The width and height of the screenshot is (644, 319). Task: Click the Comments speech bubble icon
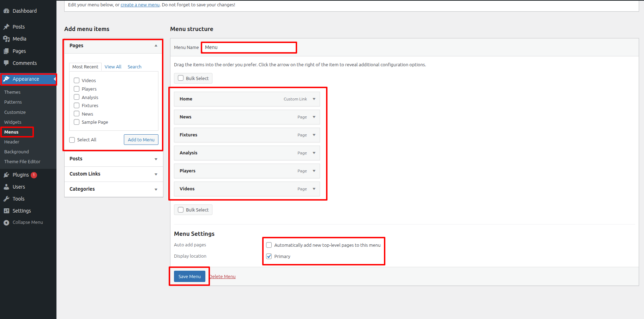point(6,63)
